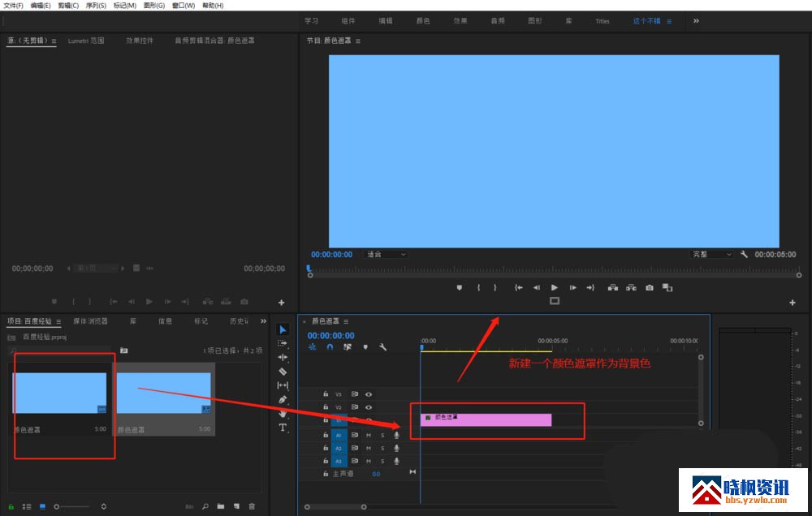Open the 节目: 颜色遮罩 panel menu
The image size is (812, 516).
pyautogui.click(x=357, y=41)
